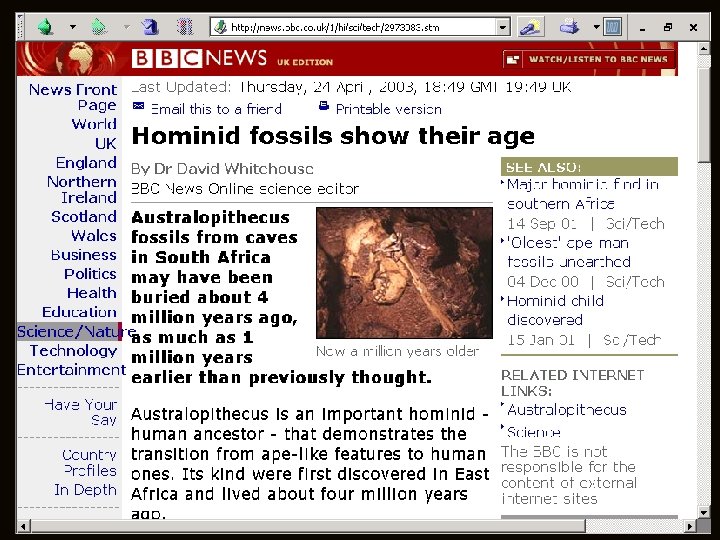The height and width of the screenshot is (540, 720).
Task: Click the green Back arrow button
Action: pyautogui.click(x=45, y=27)
